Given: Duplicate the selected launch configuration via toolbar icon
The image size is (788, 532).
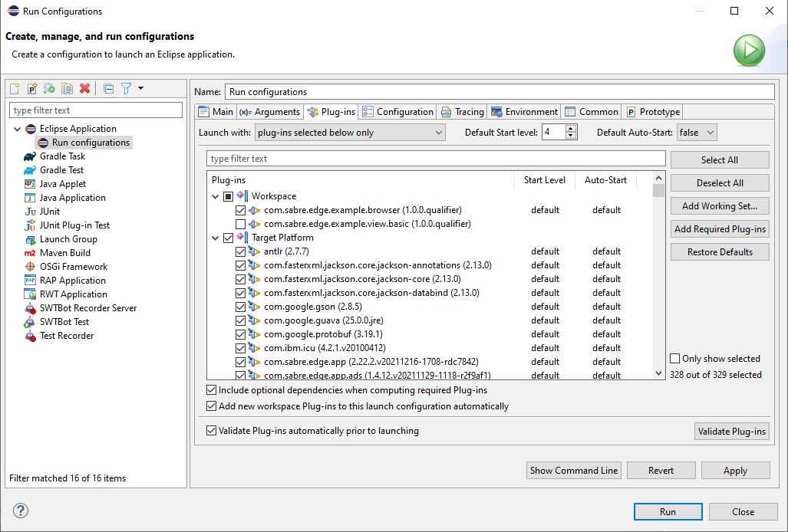Looking at the screenshot, I should 67,89.
